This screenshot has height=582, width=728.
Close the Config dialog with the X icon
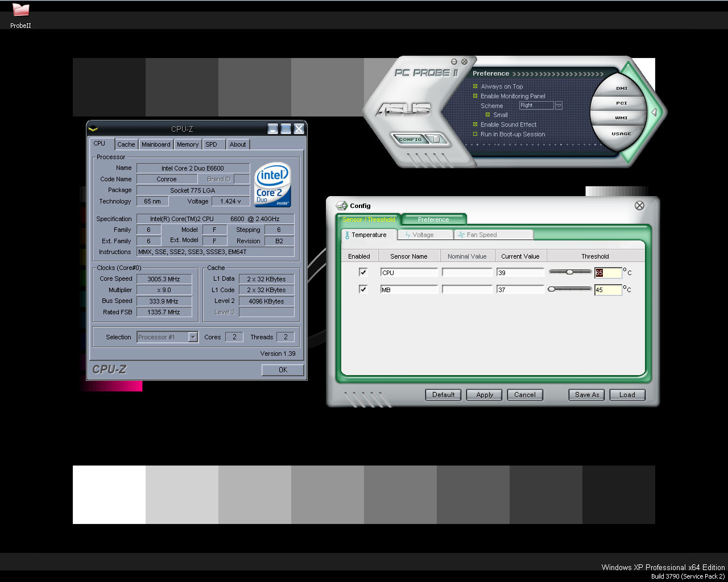(x=639, y=206)
